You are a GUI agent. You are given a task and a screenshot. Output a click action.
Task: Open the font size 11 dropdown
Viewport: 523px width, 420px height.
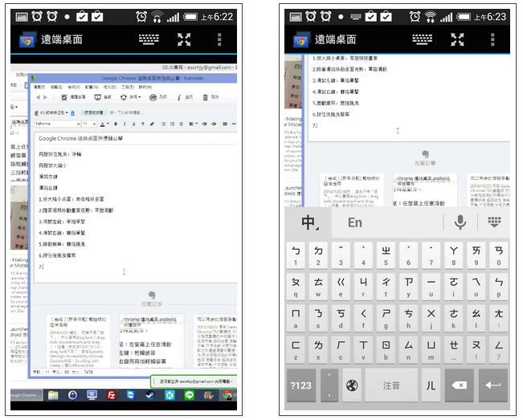tap(89, 124)
